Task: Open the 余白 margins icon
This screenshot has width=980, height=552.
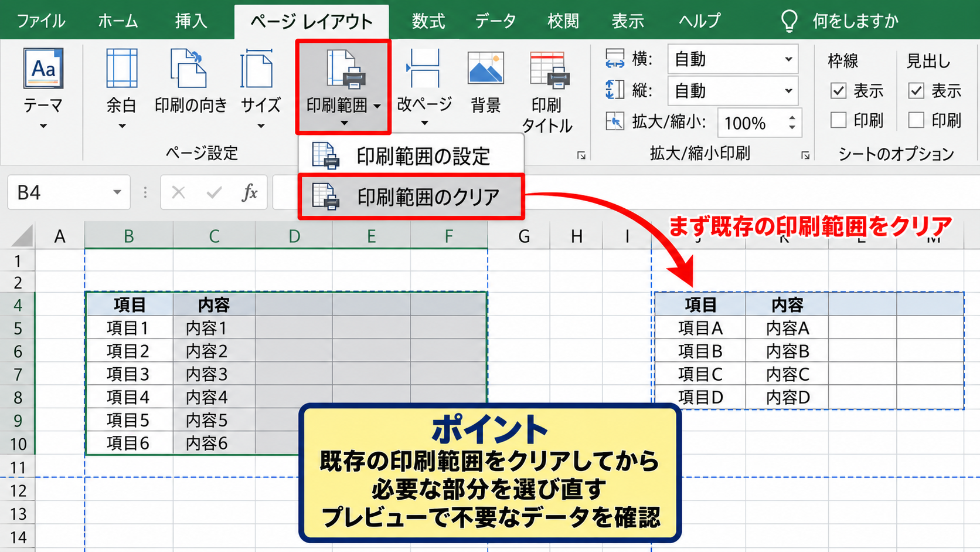Action: pyautogui.click(x=121, y=69)
